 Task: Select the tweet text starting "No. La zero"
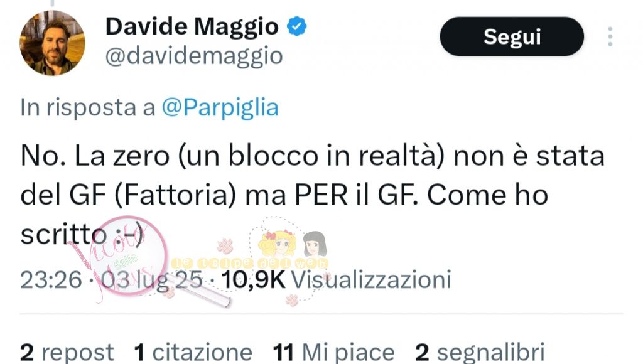pos(312,195)
